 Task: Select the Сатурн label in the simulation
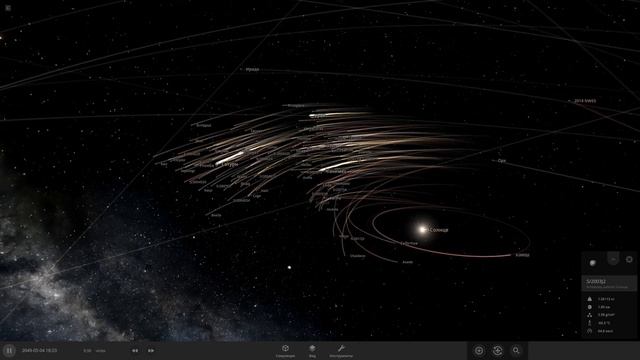pos(229,164)
